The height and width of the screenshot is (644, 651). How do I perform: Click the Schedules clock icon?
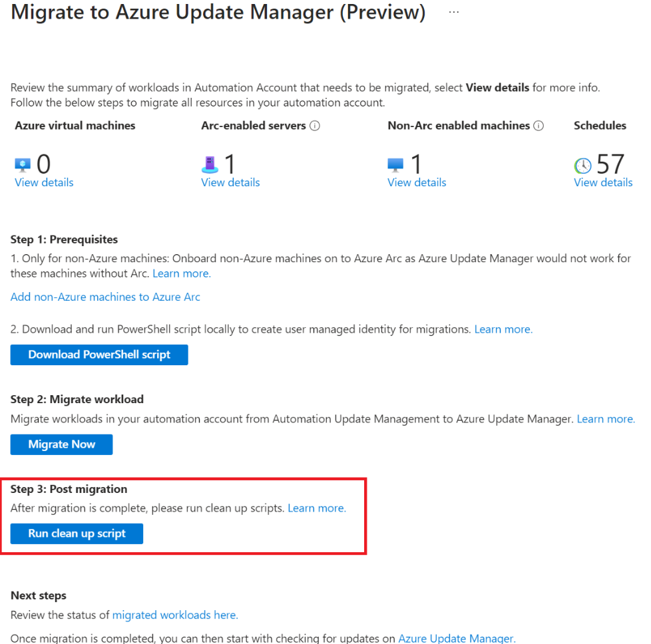click(583, 166)
